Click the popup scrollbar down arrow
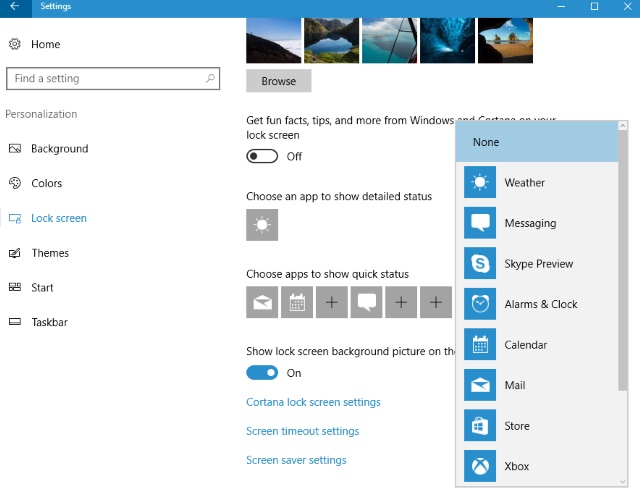Viewport: 640px width, 493px height. pyautogui.click(x=622, y=482)
